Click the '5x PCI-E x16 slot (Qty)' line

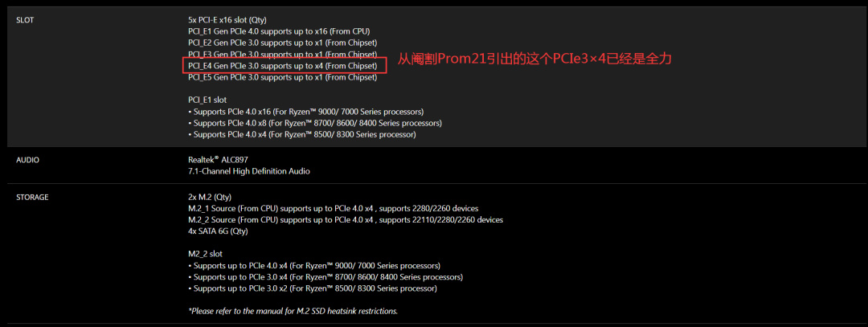(227, 19)
